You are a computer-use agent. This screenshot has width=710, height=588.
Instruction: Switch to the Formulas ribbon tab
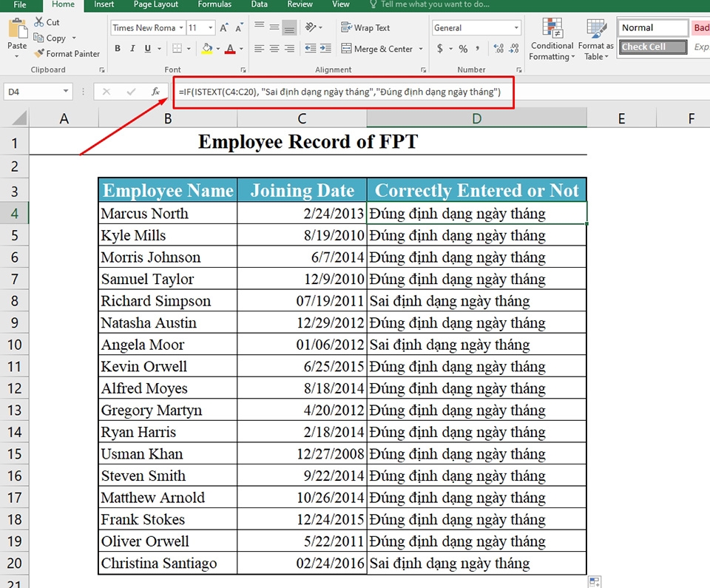click(x=214, y=4)
